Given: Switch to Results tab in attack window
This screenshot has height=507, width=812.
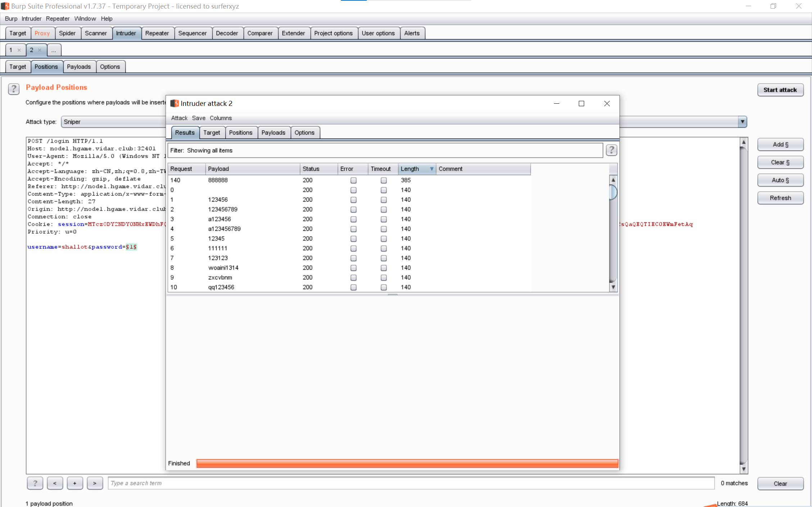Looking at the screenshot, I should [185, 133].
